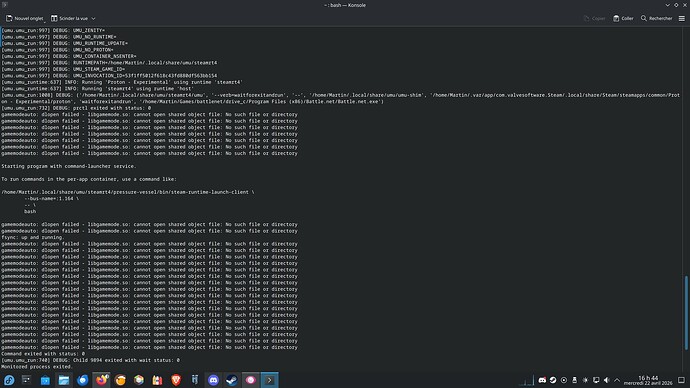Switch to Discord in the taskbar

213,380
